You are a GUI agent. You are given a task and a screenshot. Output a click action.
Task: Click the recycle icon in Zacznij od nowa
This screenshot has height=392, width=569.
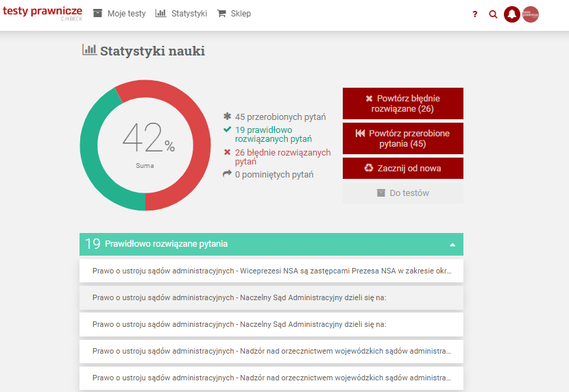tap(369, 168)
